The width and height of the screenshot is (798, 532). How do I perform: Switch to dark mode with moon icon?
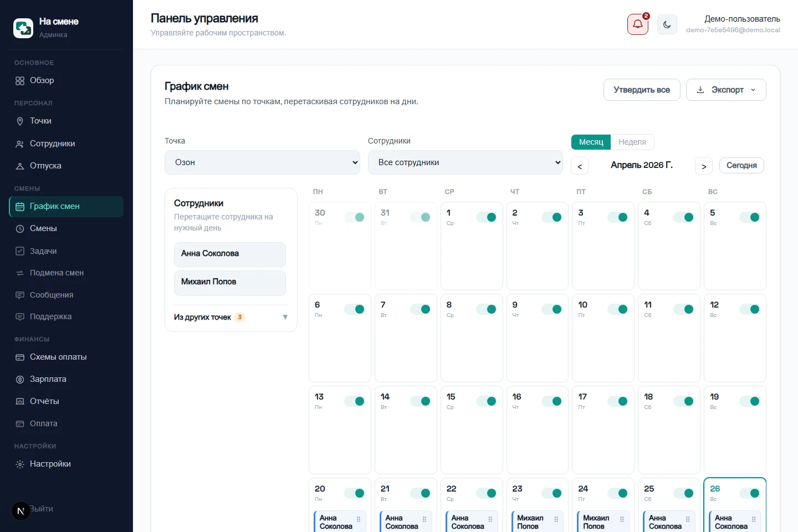point(667,24)
